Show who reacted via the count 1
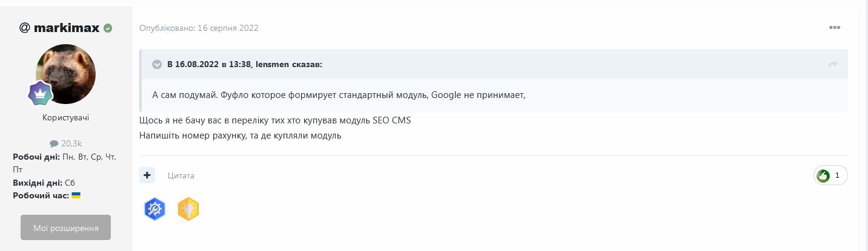Image resolution: width=868 pixels, height=251 pixels. tap(837, 175)
